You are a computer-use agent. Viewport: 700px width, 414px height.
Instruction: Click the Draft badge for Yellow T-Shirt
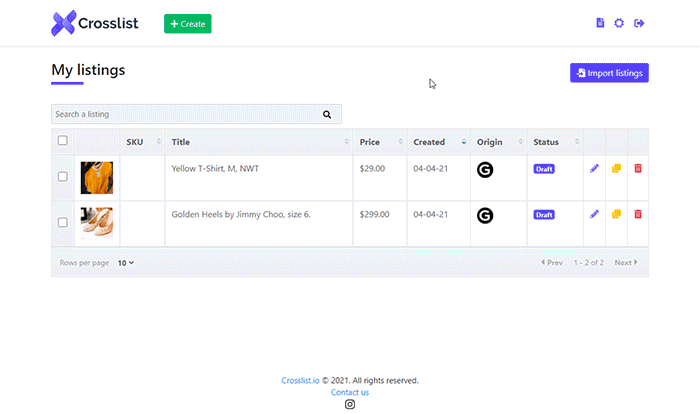click(x=544, y=169)
